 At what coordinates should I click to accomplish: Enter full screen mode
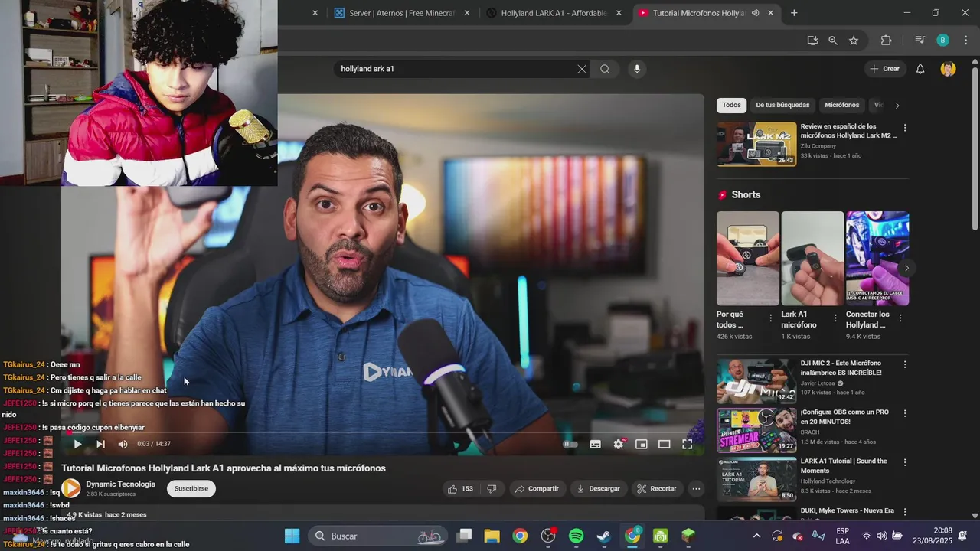click(x=687, y=444)
